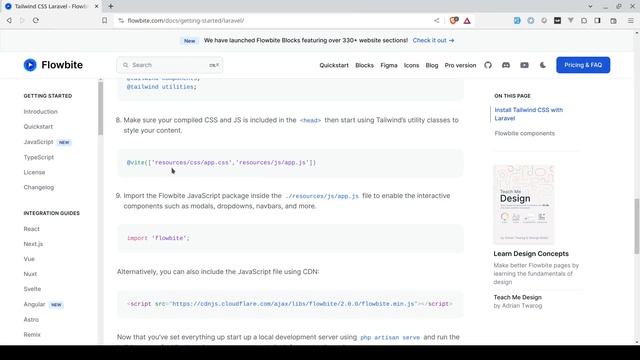Viewport: 640px width, 360px height.
Task: Reload the page with the refresh icon
Action: click(x=36, y=20)
